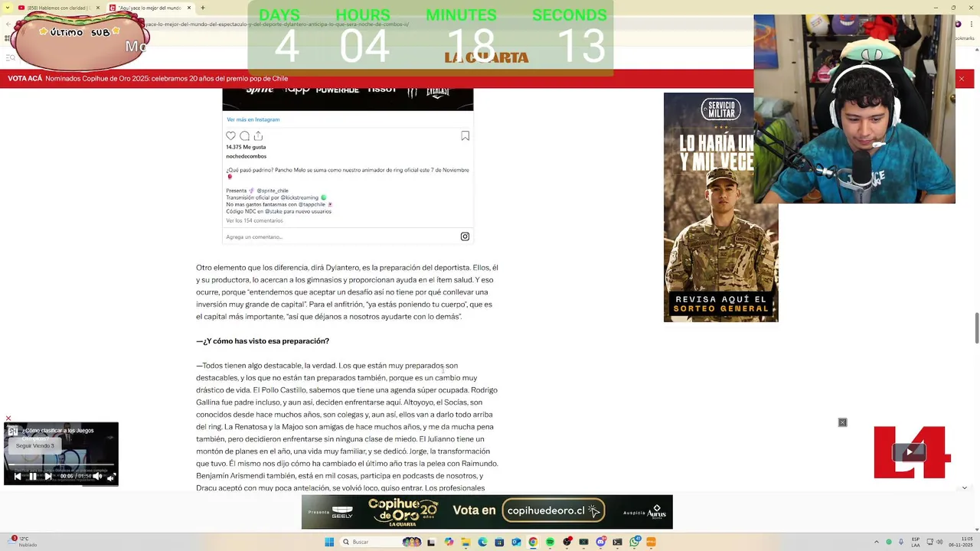Close the floating mini video player
Viewport: 980px width, 551px height.
tap(8, 419)
